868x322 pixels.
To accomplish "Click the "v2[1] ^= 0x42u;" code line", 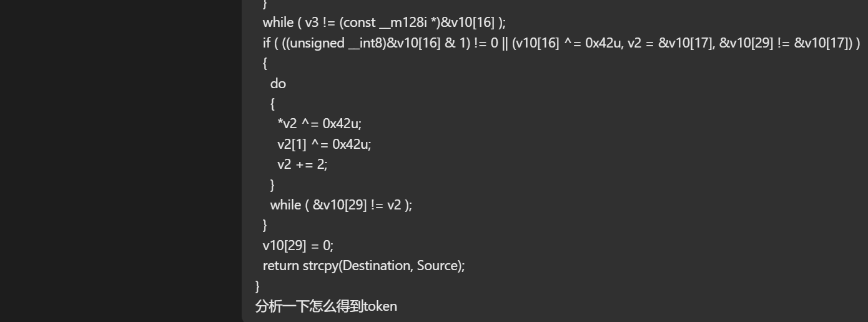I will click(324, 144).
